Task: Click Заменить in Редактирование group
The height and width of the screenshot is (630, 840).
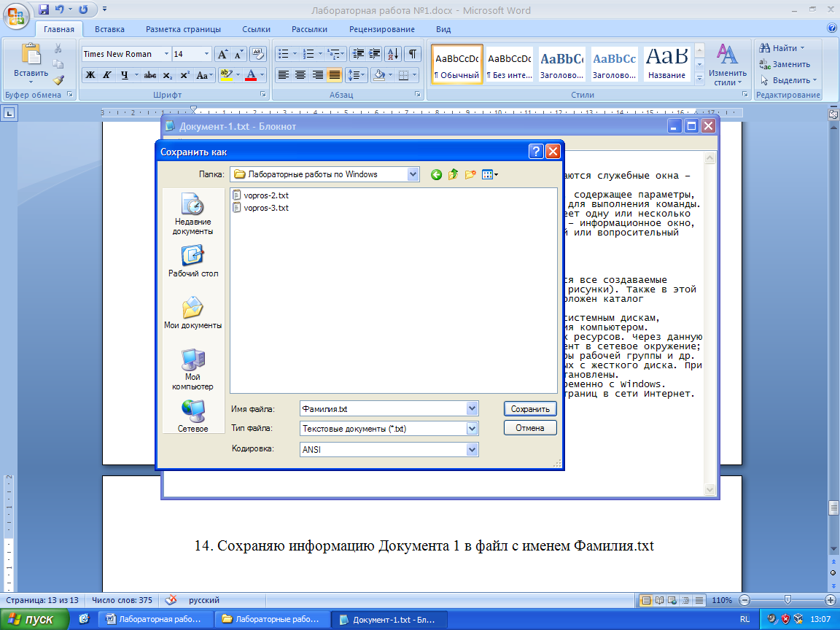Action: (x=785, y=64)
